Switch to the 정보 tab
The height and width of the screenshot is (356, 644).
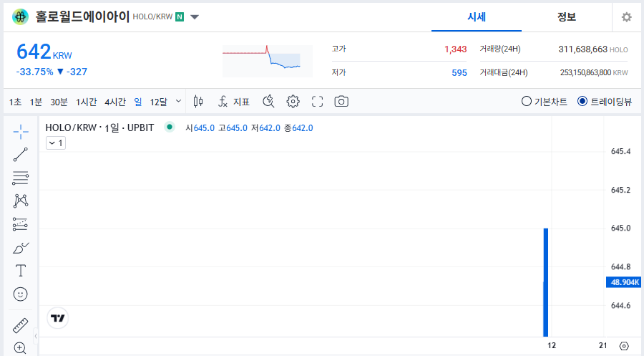point(567,17)
